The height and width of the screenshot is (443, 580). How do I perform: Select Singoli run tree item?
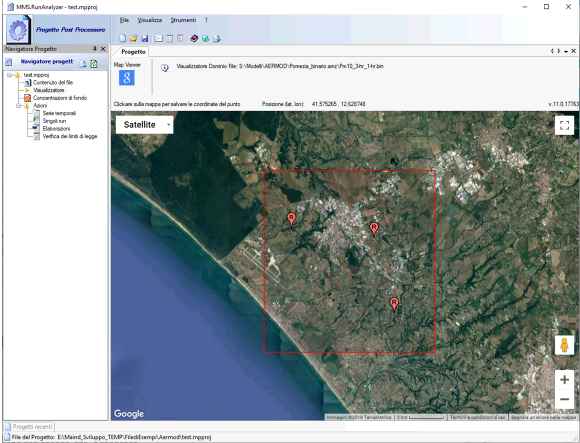(x=54, y=121)
